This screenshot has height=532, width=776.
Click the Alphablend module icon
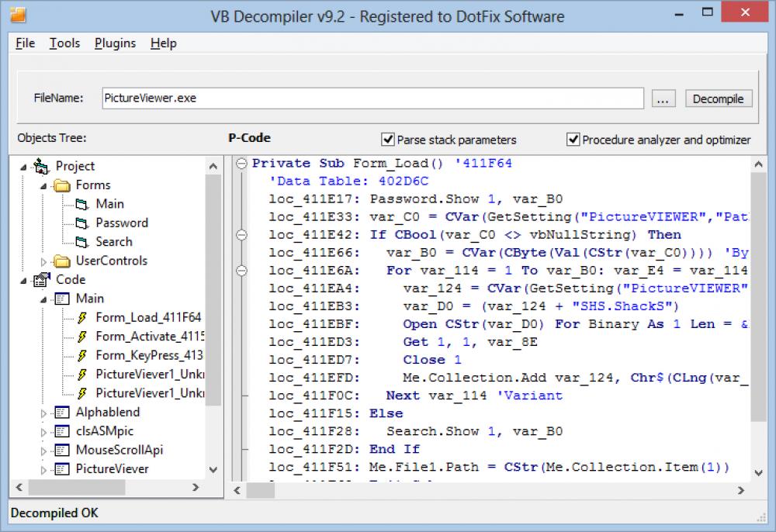click(61, 412)
